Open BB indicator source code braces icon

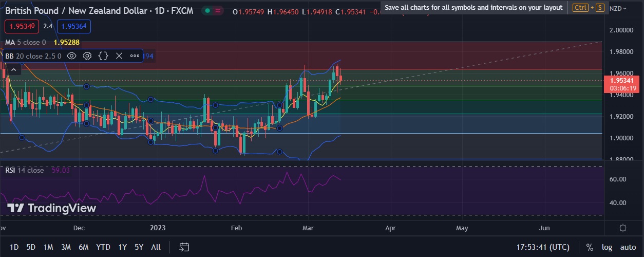coord(103,56)
